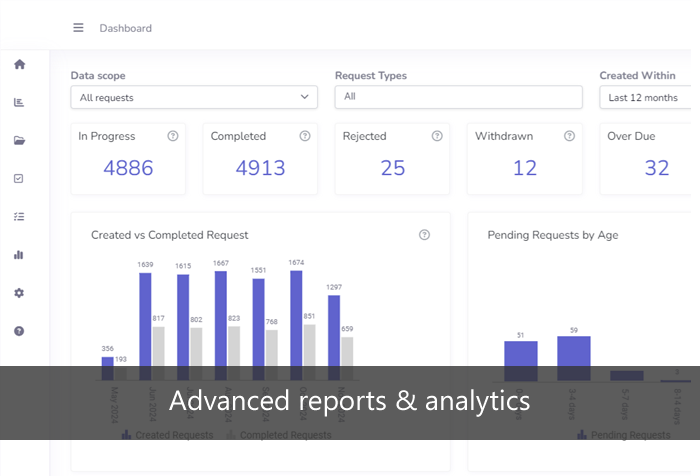Click the gray bar labeled 768

click(x=272, y=355)
